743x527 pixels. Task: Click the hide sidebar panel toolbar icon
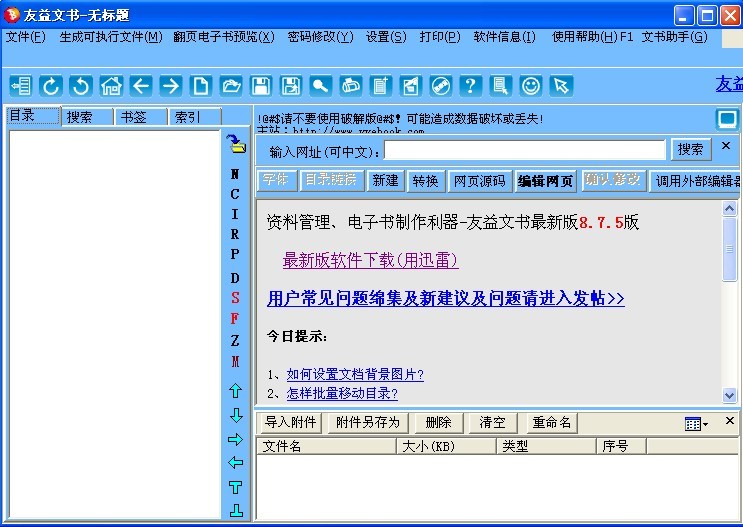21,86
